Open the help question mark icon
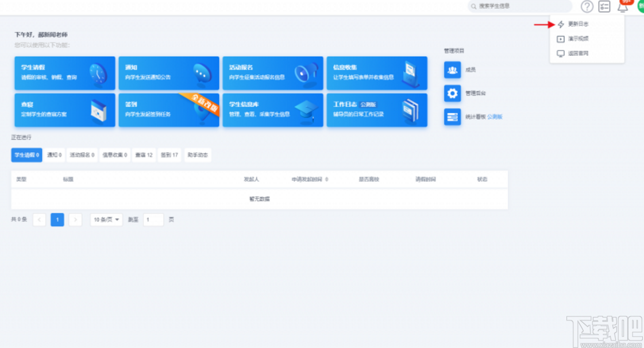This screenshot has width=644, height=348. click(587, 6)
